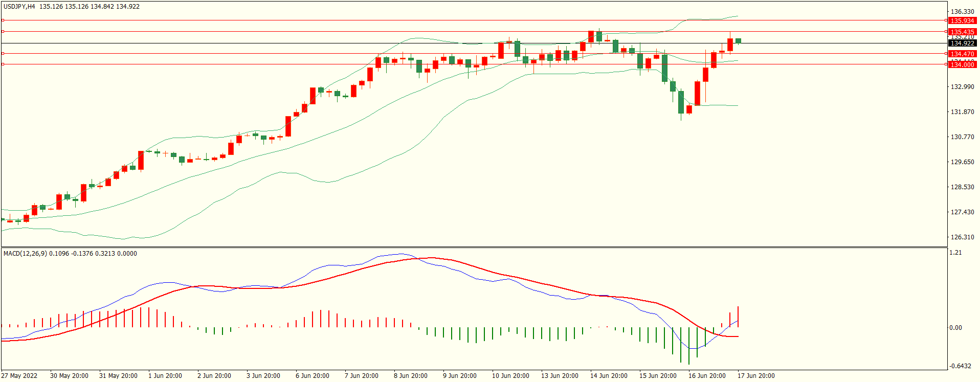The image size is (980, 382).
Task: Select left-end handle of the 135.934 horizontal line
Action: (3, 20)
